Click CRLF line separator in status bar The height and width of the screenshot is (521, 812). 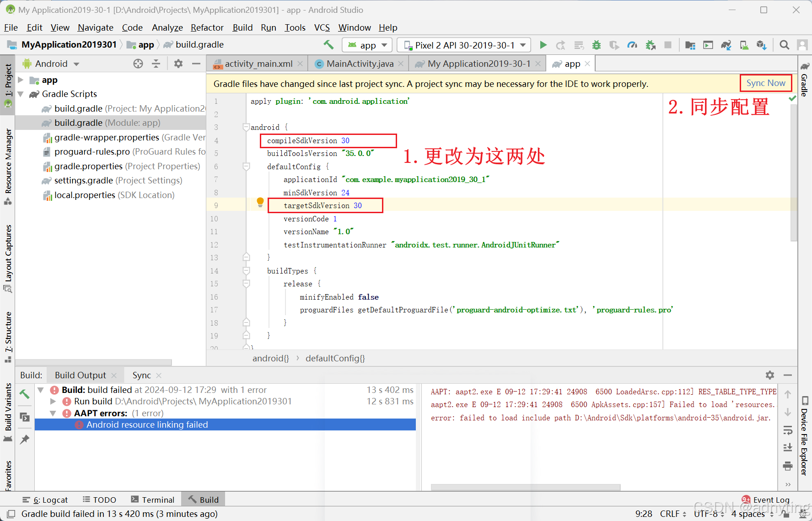tap(673, 514)
